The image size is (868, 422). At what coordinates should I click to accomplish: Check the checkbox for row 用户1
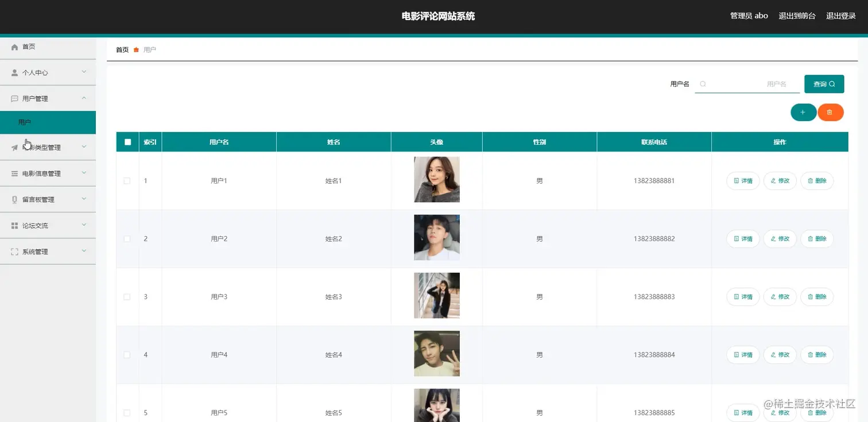coord(127,181)
